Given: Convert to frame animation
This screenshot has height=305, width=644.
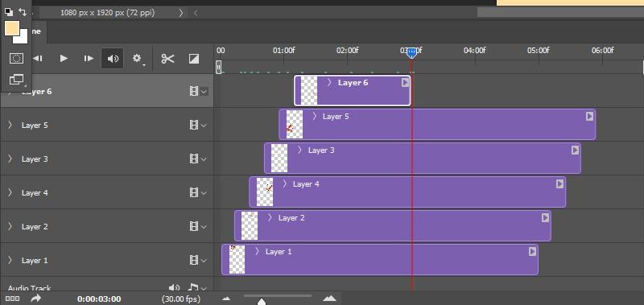Looking at the screenshot, I should click(x=12, y=299).
